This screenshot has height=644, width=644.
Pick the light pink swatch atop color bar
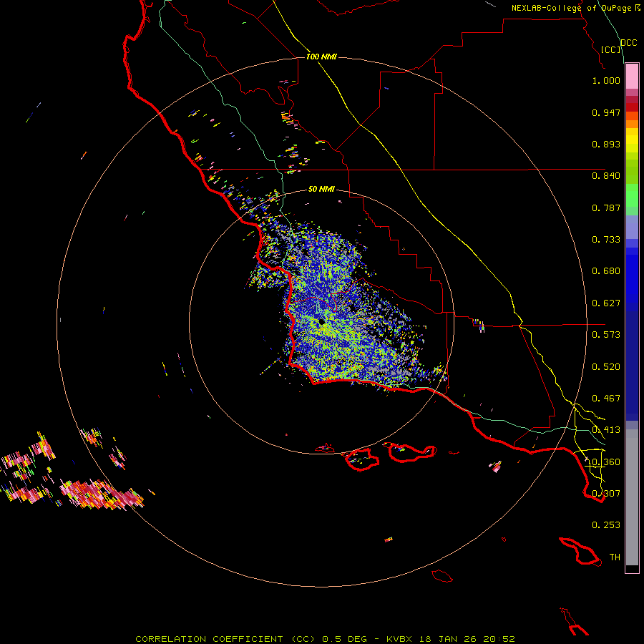632,77
